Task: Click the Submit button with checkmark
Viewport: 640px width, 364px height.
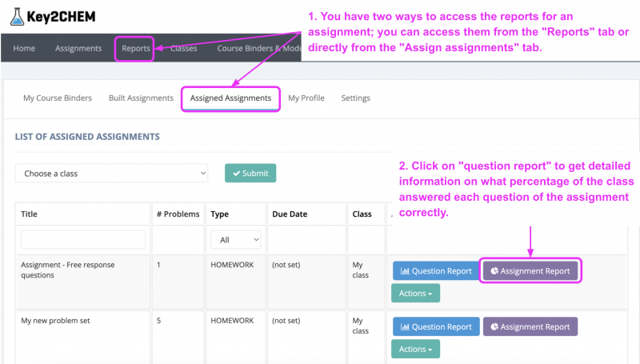Action: pyautogui.click(x=250, y=174)
